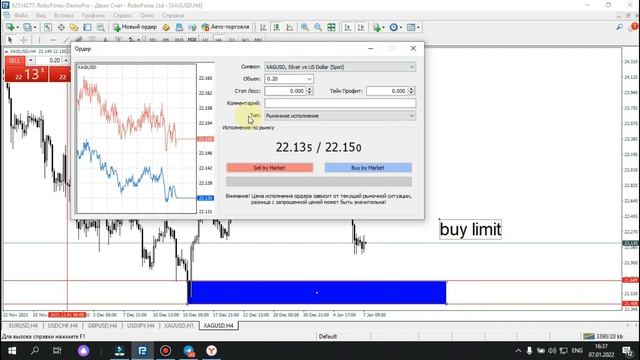
Task: Open the Вид menu
Action: pyautogui.click(x=41, y=15)
